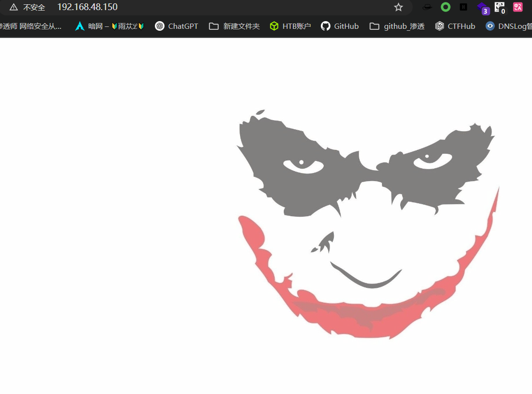This screenshot has height=394, width=532.
Task: Open the 暗网 – 雨苁 bookmark
Action: point(110,26)
